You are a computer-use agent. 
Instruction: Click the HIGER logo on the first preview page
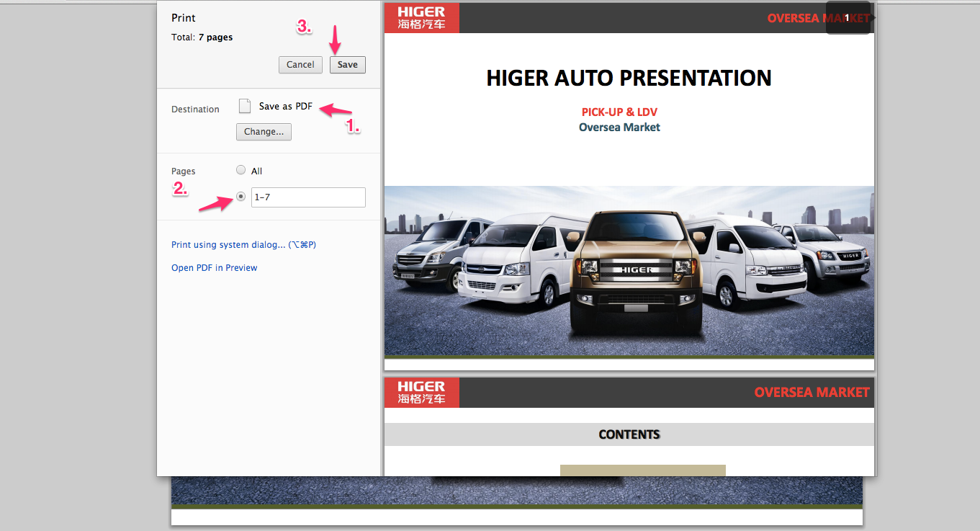[421, 18]
